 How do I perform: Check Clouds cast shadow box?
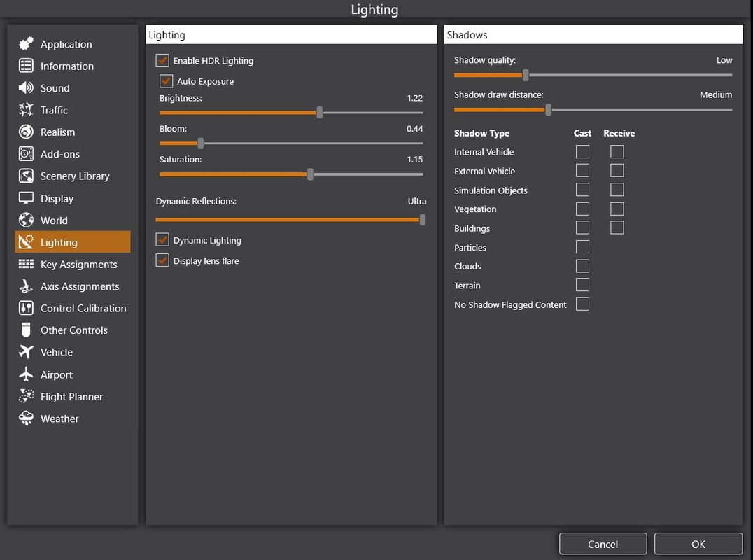tap(582, 266)
